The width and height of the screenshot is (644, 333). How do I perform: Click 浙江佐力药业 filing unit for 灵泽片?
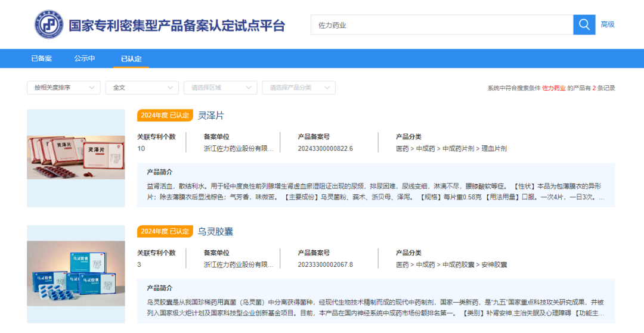coord(239,148)
